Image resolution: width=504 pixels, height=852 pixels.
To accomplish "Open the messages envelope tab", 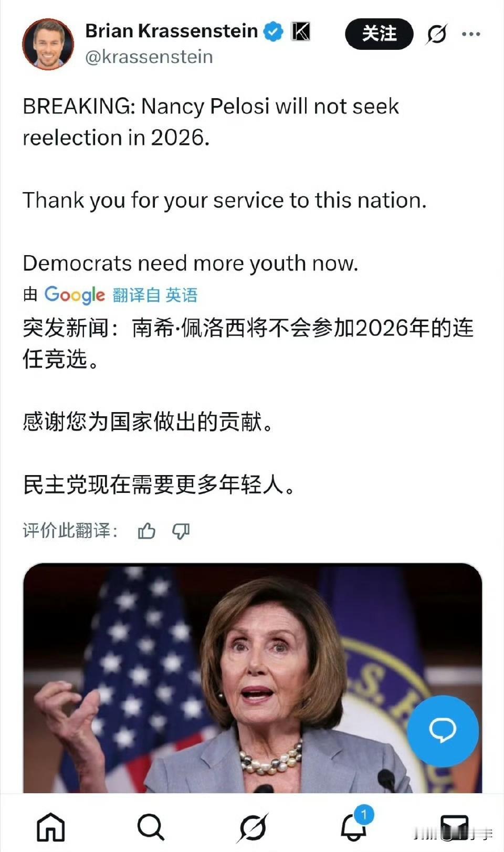I will [x=455, y=827].
